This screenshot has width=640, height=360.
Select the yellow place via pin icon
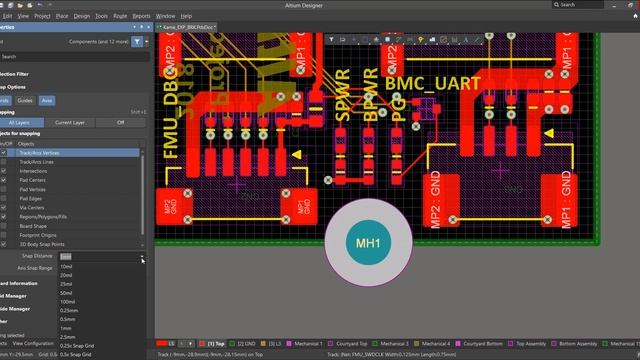pyautogui.click(x=421, y=40)
